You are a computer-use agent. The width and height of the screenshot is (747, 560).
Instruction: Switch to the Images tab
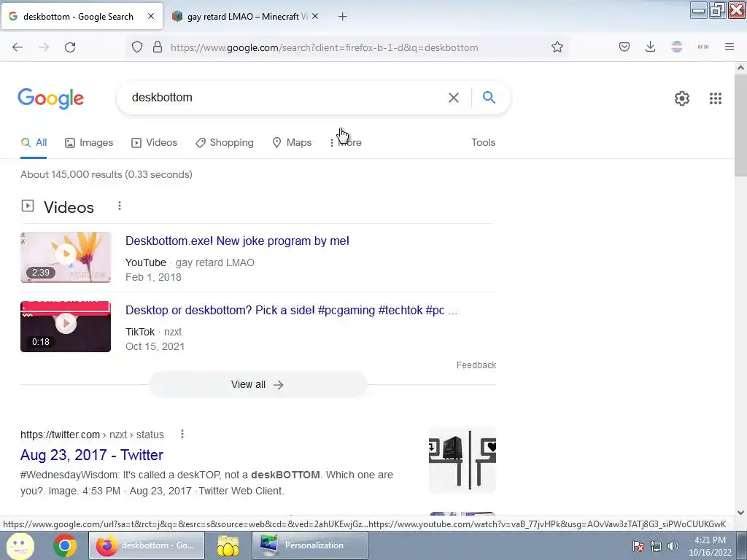(89, 142)
